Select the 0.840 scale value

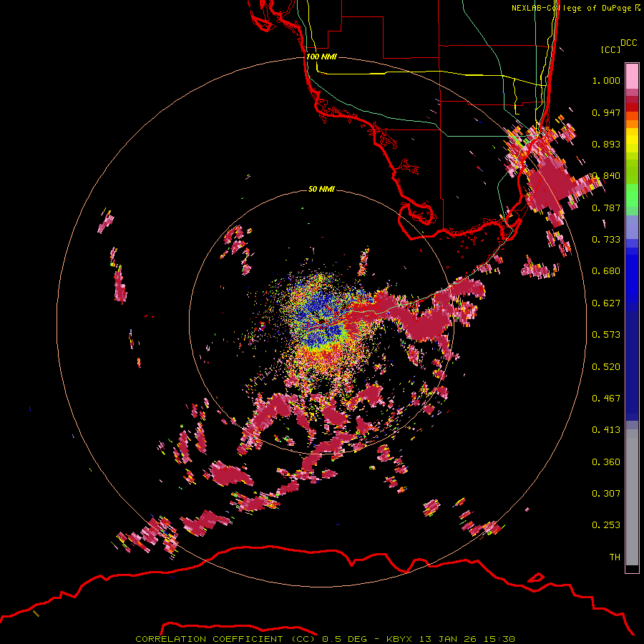(x=606, y=176)
